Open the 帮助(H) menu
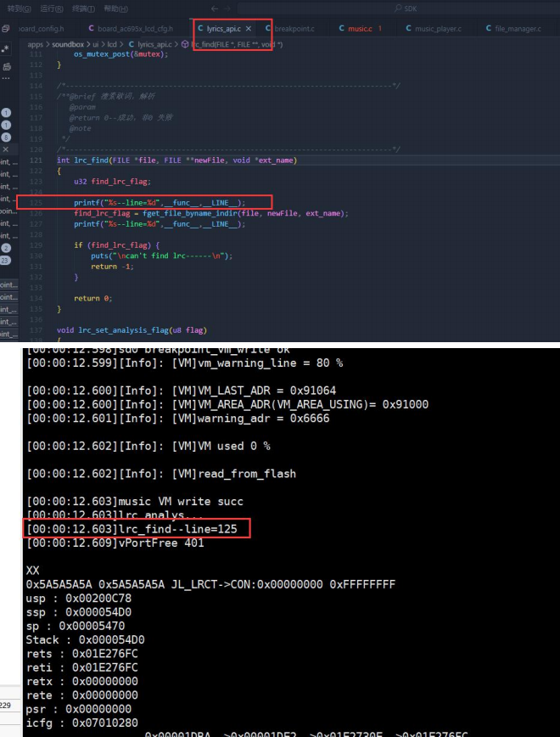 pyautogui.click(x=115, y=9)
